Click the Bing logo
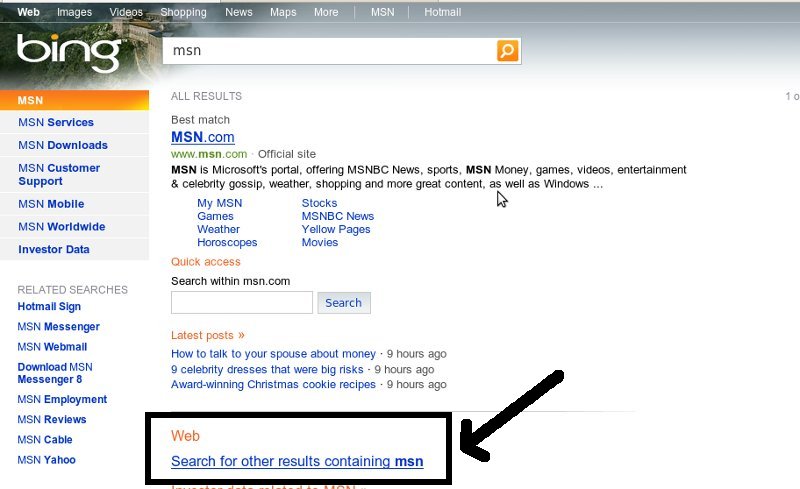 69,53
